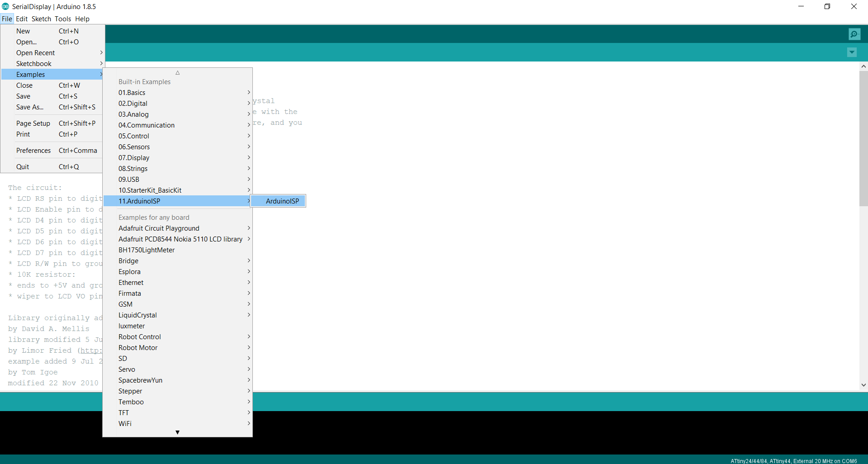Open the Tools menu
This screenshot has width=868, height=464.
tap(63, 19)
